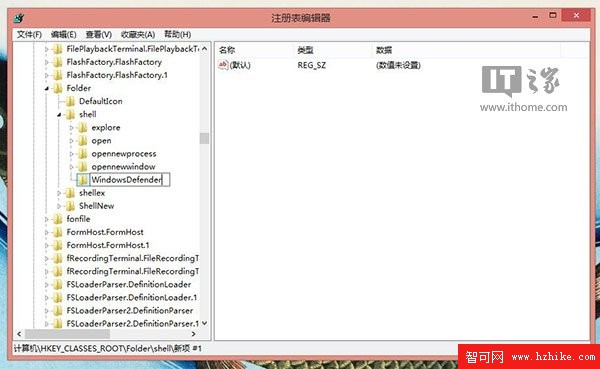Image resolution: width=600 pixels, height=369 pixels.
Task: Open the 帮助(H) menu
Action: click(x=178, y=34)
